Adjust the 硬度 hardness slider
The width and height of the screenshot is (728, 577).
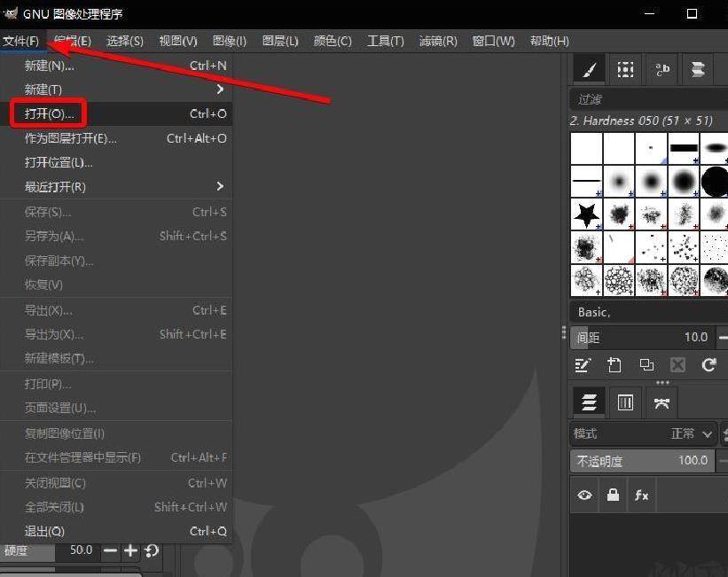click(x=51, y=550)
